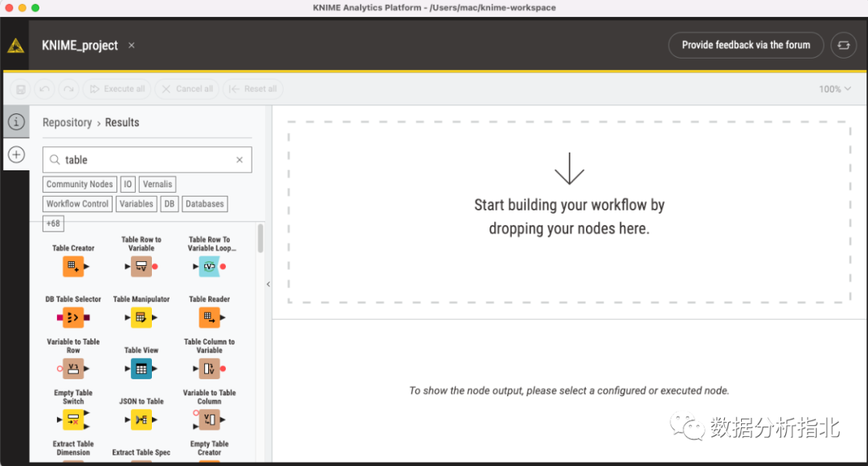Click the Reset all button

[x=252, y=89]
